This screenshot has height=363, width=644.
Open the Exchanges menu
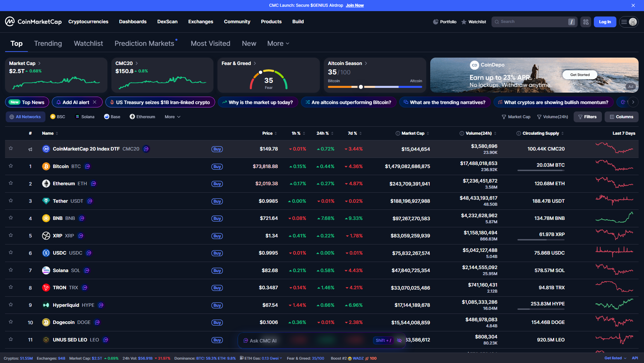201,22
